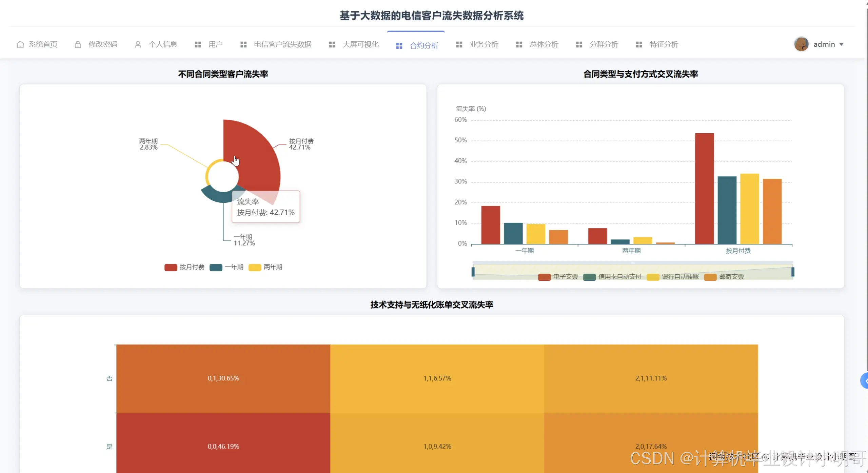Image resolution: width=868 pixels, height=473 pixels.
Task: Open the admin dropdown arrow
Action: [x=841, y=44]
